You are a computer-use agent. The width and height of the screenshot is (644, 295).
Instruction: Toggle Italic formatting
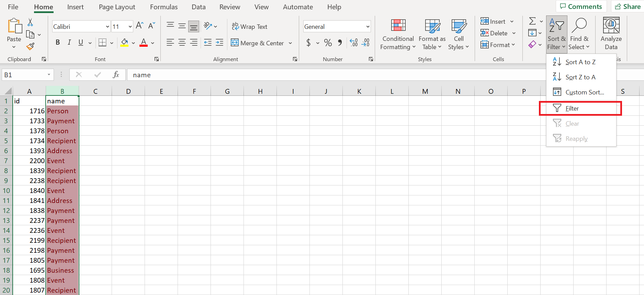pyautogui.click(x=69, y=43)
